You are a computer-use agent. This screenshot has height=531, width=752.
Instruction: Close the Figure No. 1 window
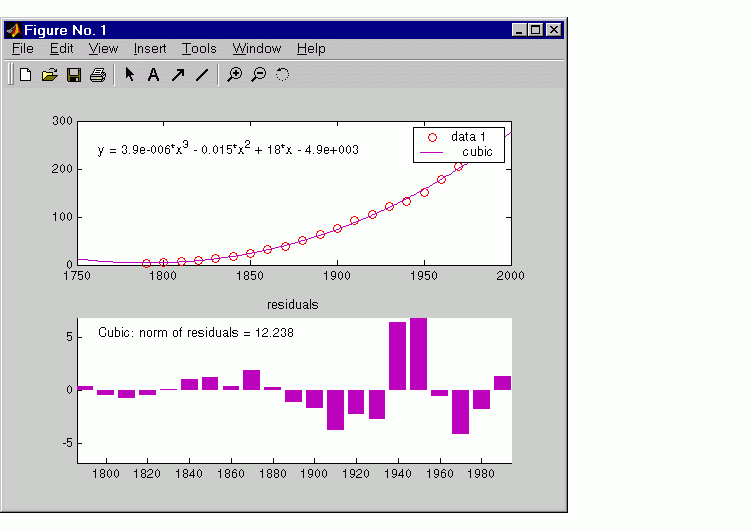point(554,30)
